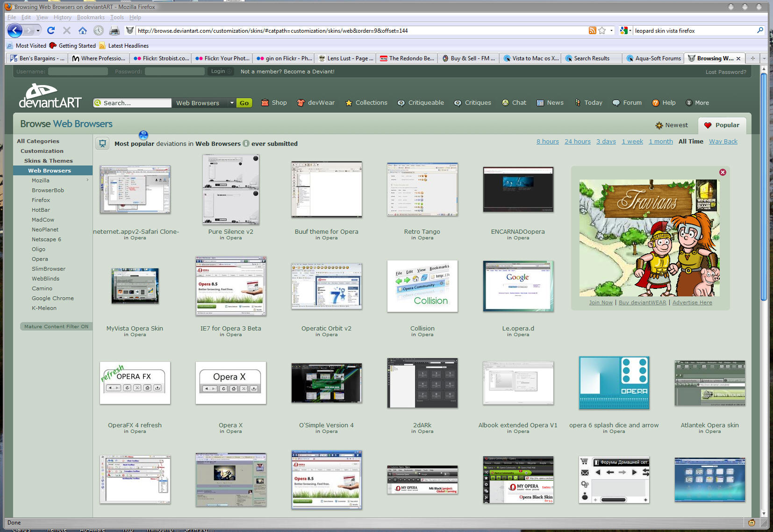Viewport: 773px width, 532px height.
Task: Open the list-all-tabs dropdown arrow
Action: [764, 58]
